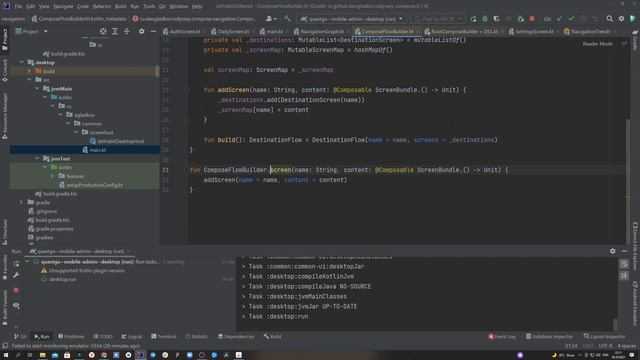Screen dimensions: 640x360
Task: Switch to the ComposeFlowBuilder.kt editor tab
Action: 387,31
